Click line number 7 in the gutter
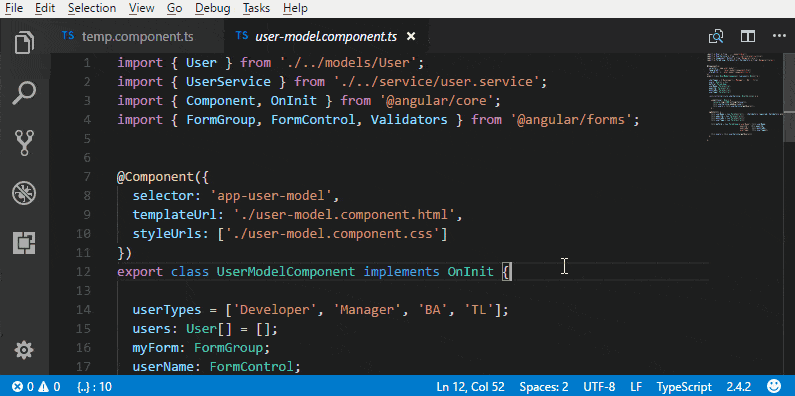Viewport: 795px width, 396px height. coord(87,176)
